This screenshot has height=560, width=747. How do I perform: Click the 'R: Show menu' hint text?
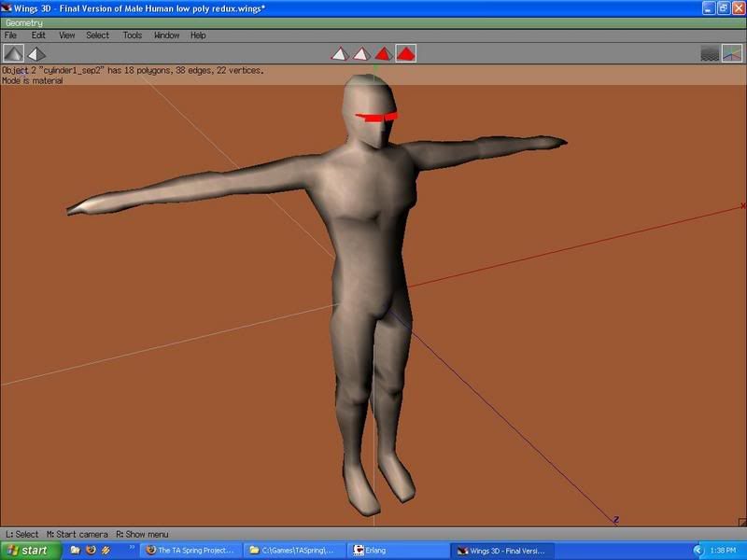pyautogui.click(x=142, y=534)
